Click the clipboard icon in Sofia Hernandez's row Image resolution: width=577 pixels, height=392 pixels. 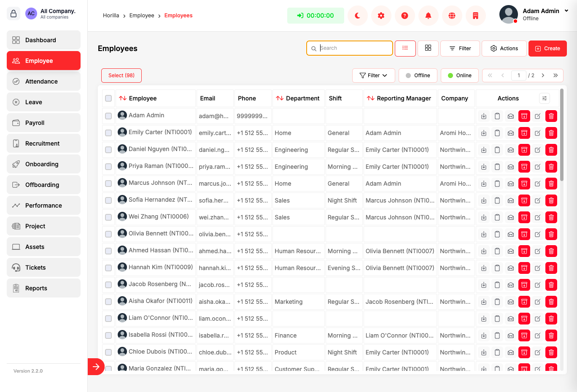[497, 200]
